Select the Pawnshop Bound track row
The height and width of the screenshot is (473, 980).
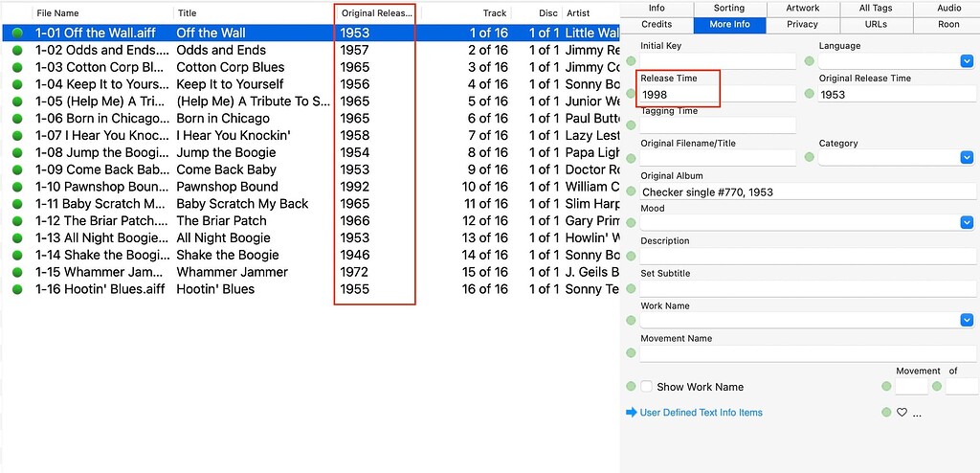click(311, 187)
